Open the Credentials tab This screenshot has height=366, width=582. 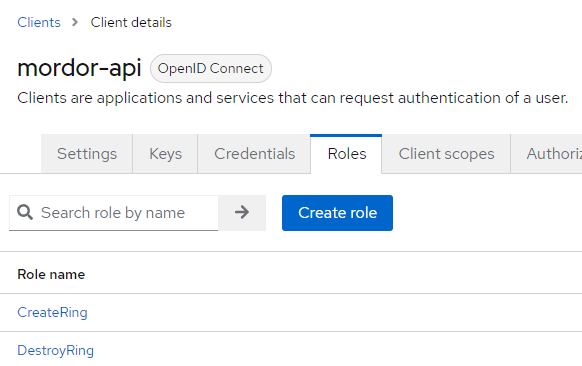point(254,154)
